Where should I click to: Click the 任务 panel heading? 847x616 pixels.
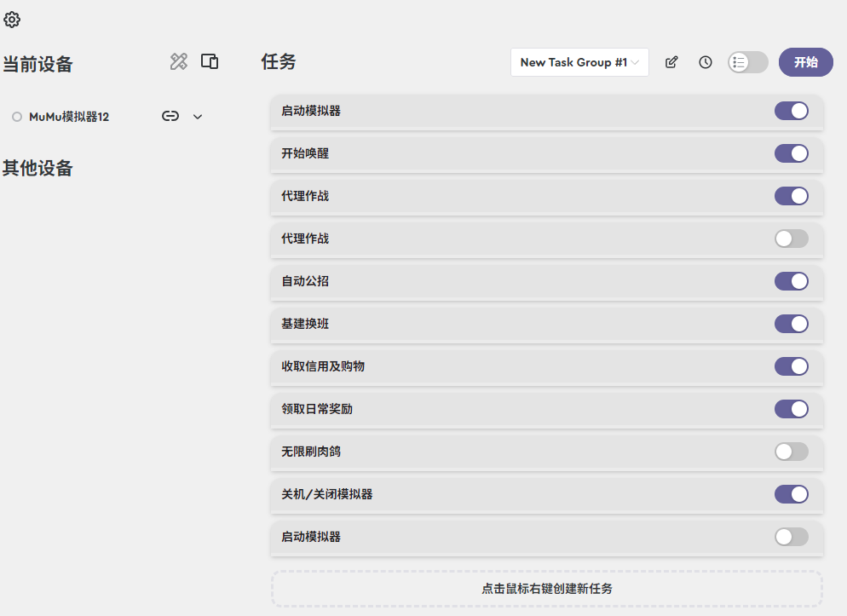[278, 61]
